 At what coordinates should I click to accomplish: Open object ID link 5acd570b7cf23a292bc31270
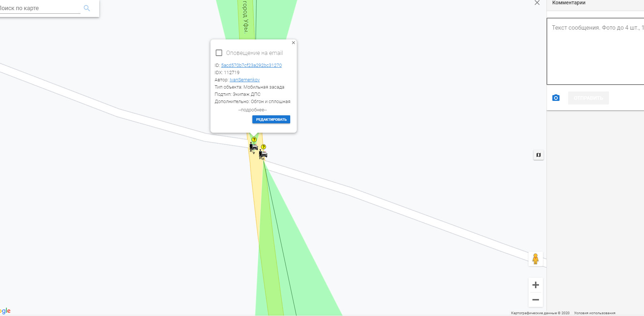(251, 65)
